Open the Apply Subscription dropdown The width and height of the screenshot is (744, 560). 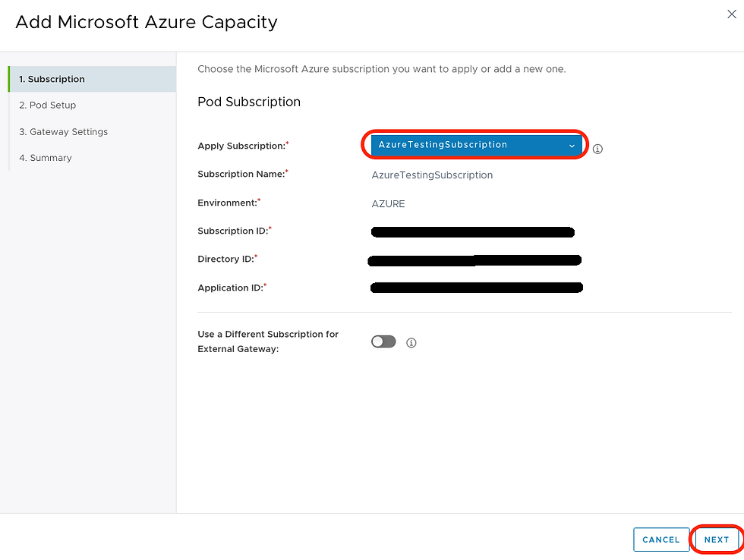[x=477, y=145]
